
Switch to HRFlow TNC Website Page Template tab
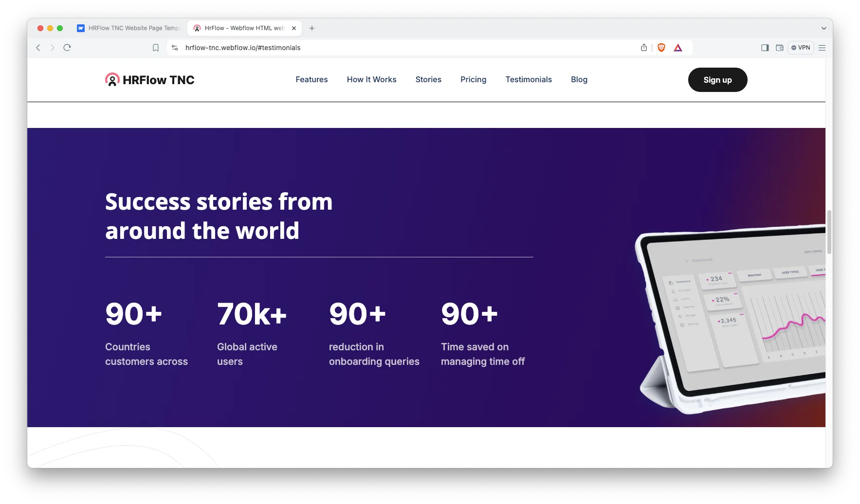pyautogui.click(x=129, y=28)
